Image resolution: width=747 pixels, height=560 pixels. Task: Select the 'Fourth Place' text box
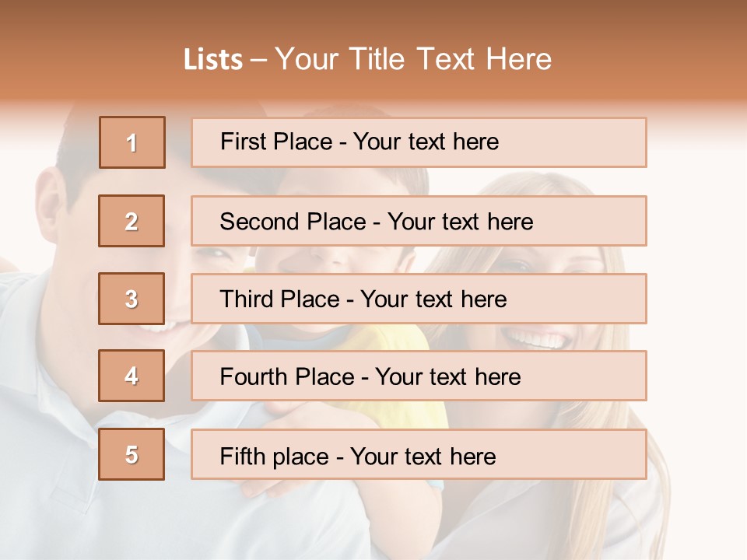coord(419,376)
